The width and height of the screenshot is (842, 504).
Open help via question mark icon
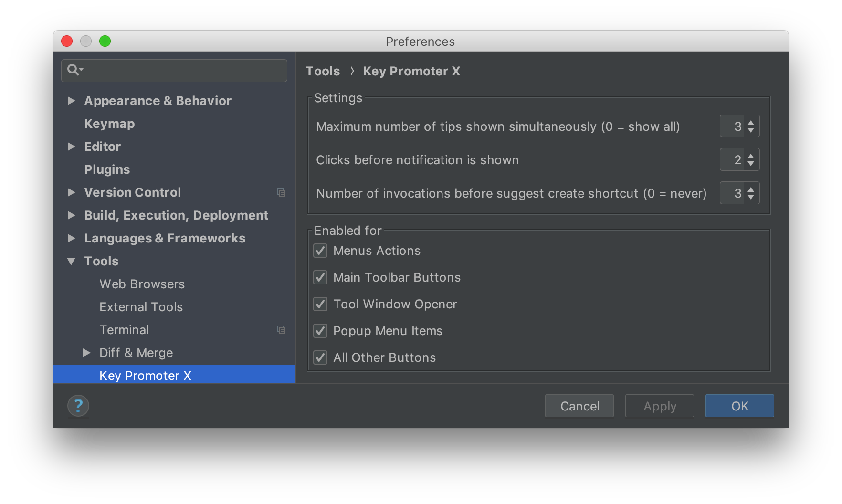(x=78, y=406)
